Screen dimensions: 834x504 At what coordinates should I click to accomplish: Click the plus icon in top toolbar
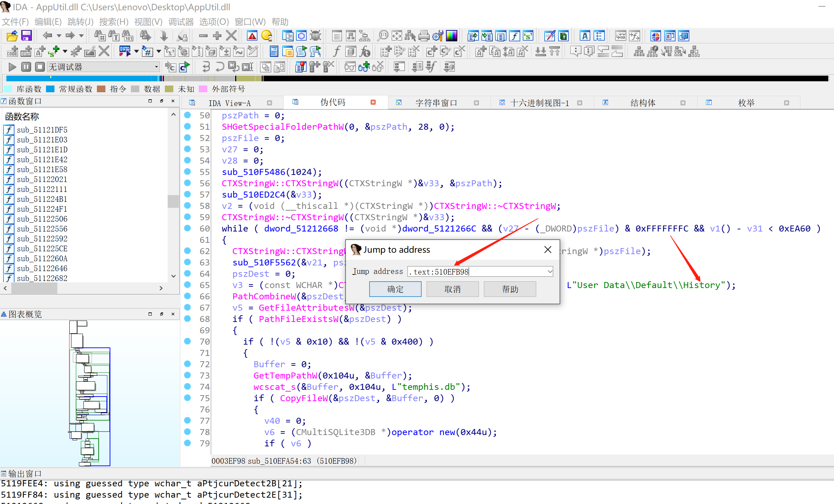click(217, 36)
